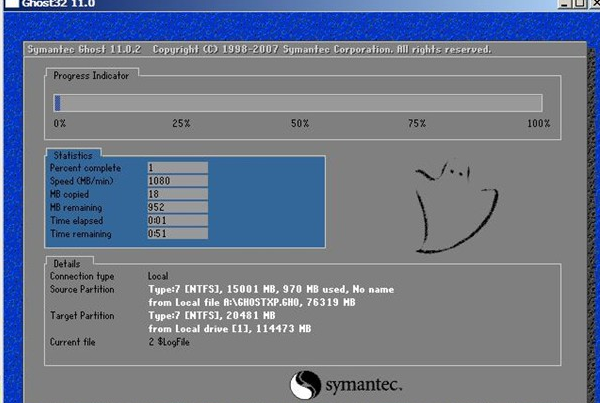Click the Ghost32 window system menu icon
The width and height of the screenshot is (600, 403).
tap(12, 3)
